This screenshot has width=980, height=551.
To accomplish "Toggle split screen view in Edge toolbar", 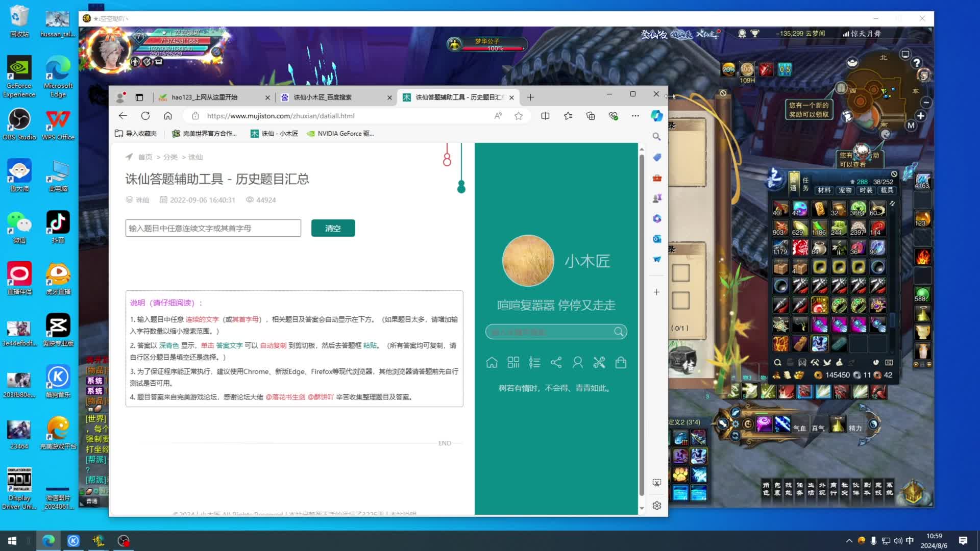I will pyautogui.click(x=545, y=116).
